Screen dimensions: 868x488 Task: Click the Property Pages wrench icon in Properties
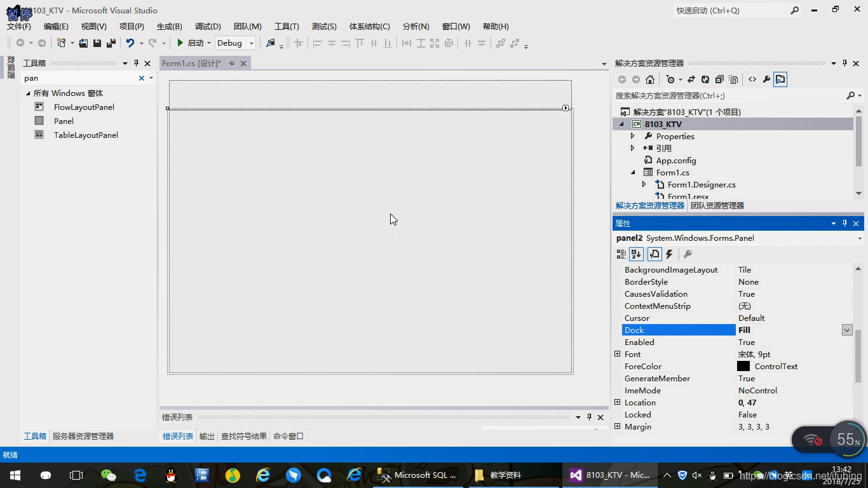(688, 254)
